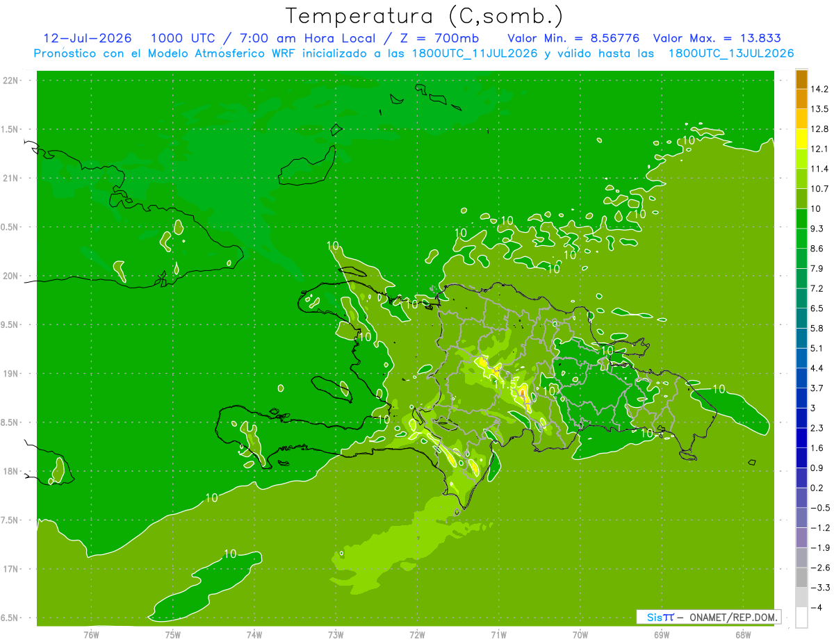Image resolution: width=834 pixels, height=644 pixels.
Task: Click the "74W" longitude label
Action: [254, 634]
